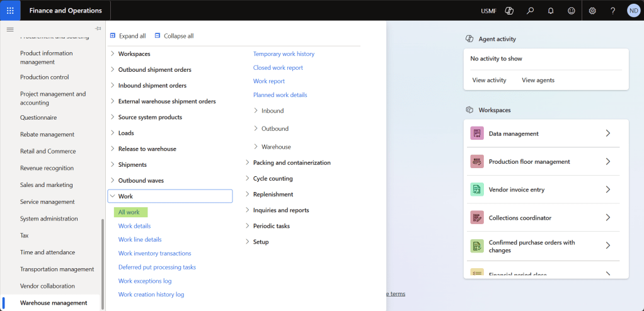Toggle the hamburger navigation pane icon
Screen dimensions: 644x311
coord(10,29)
